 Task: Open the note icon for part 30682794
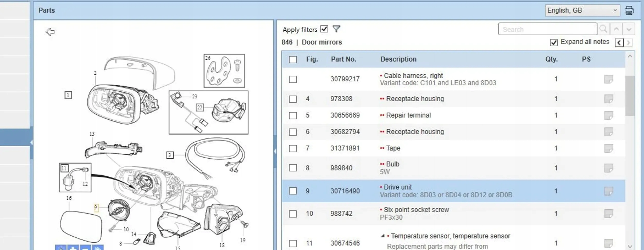(x=609, y=132)
